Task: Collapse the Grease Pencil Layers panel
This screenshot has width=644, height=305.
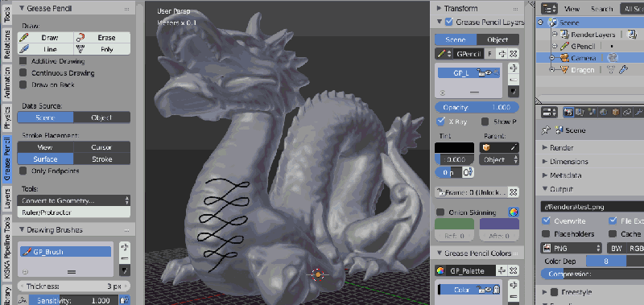Action: point(439,22)
